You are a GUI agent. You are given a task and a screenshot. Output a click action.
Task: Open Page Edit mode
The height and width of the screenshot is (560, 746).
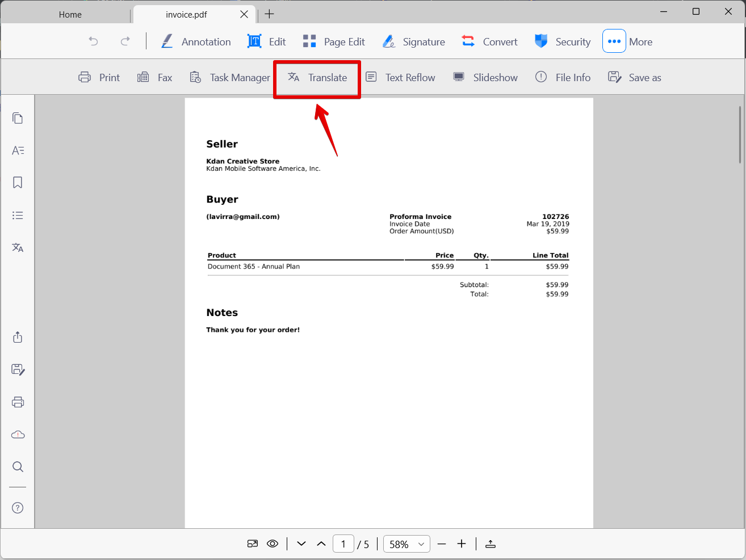point(334,41)
